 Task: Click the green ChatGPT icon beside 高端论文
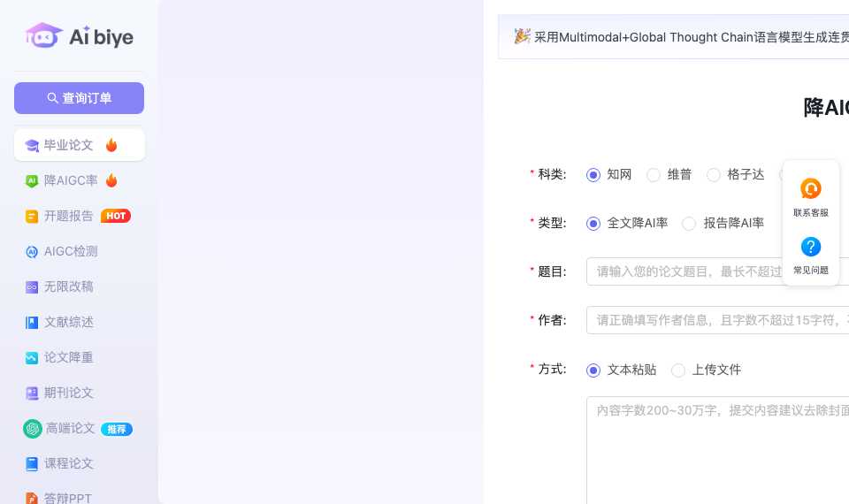(33, 429)
